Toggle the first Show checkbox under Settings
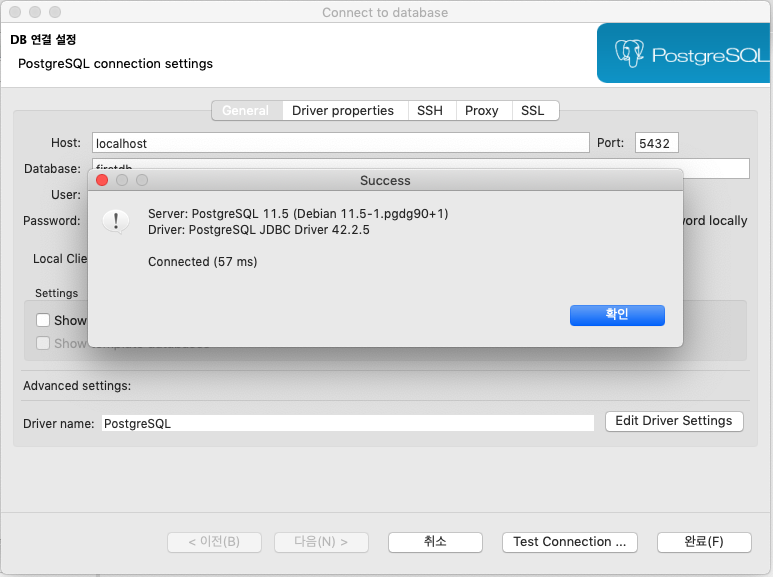 (x=43, y=320)
